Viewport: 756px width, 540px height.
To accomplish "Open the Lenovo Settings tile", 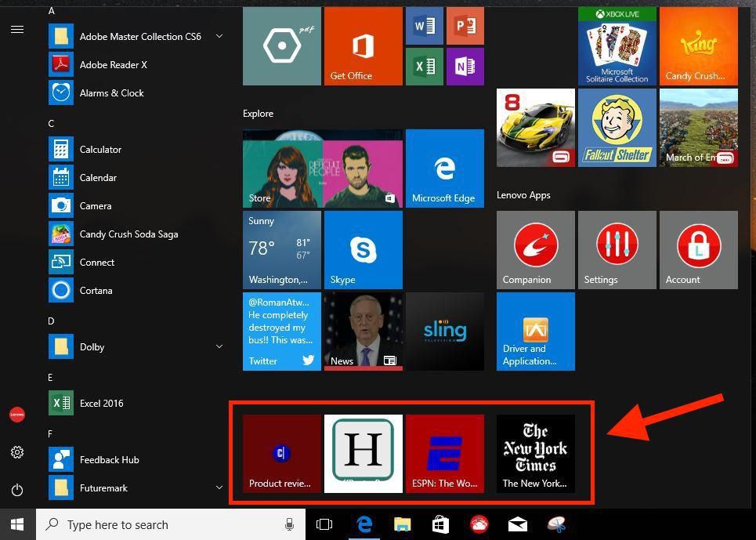I will (x=617, y=250).
